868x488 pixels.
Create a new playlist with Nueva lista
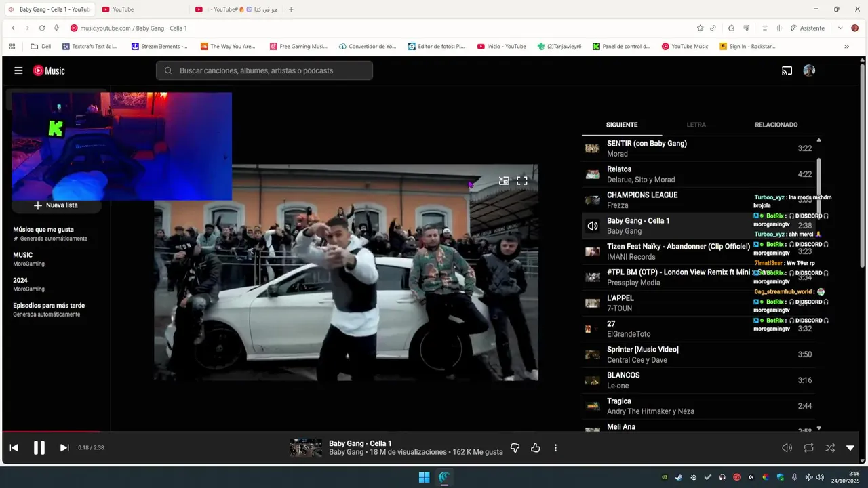pos(56,205)
